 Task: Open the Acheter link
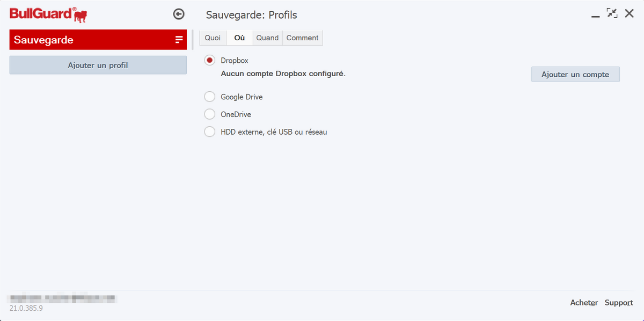pyautogui.click(x=584, y=303)
